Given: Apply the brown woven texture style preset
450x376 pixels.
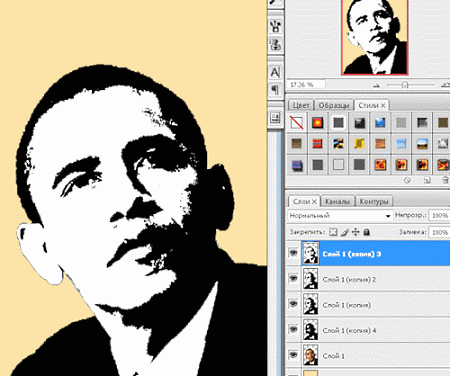Looking at the screenshot, I should pyautogui.click(x=296, y=144).
